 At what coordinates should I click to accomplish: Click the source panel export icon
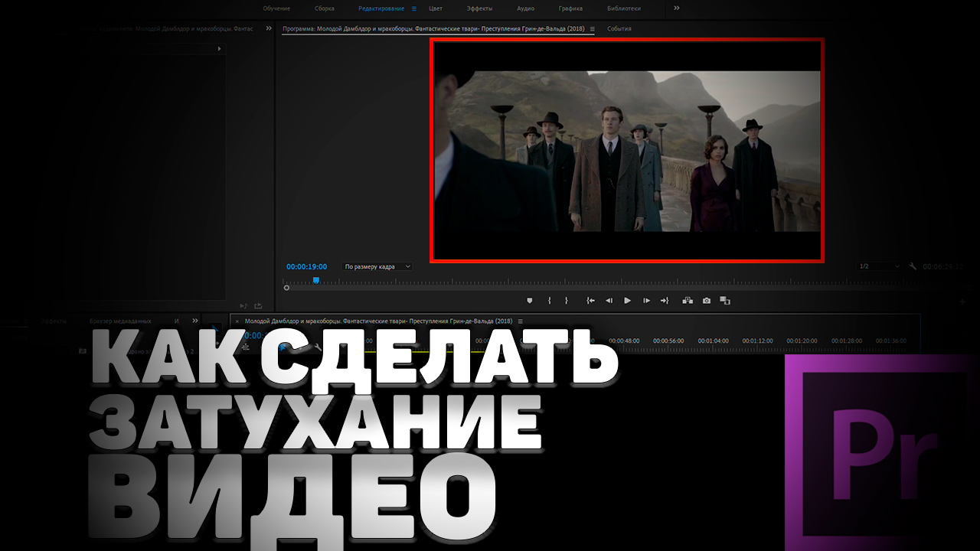click(x=258, y=305)
